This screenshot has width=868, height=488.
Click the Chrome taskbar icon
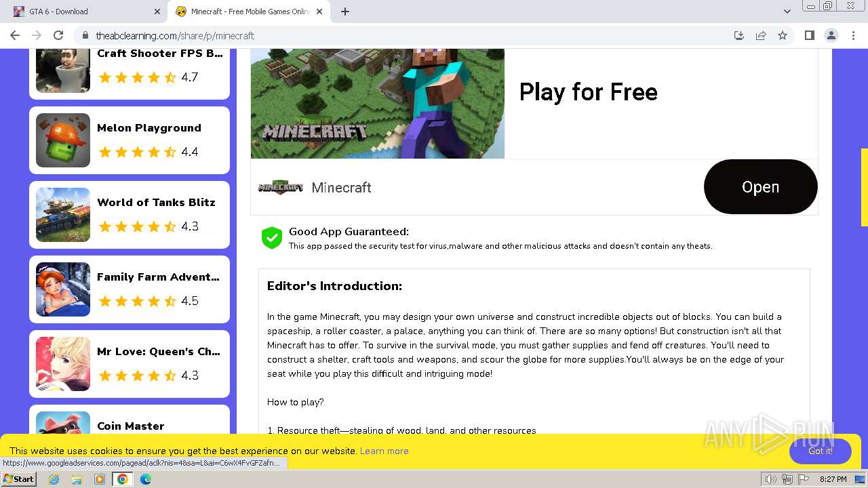pyautogui.click(x=123, y=479)
